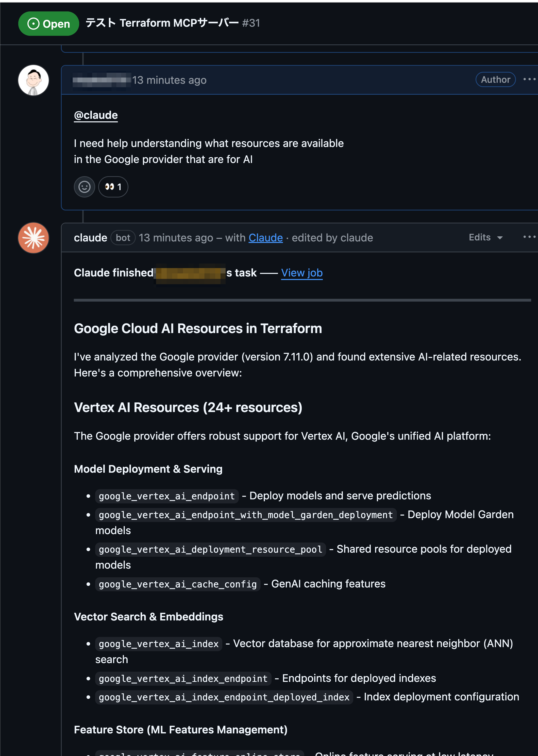
Task: Open the View job link
Action: 301,273
